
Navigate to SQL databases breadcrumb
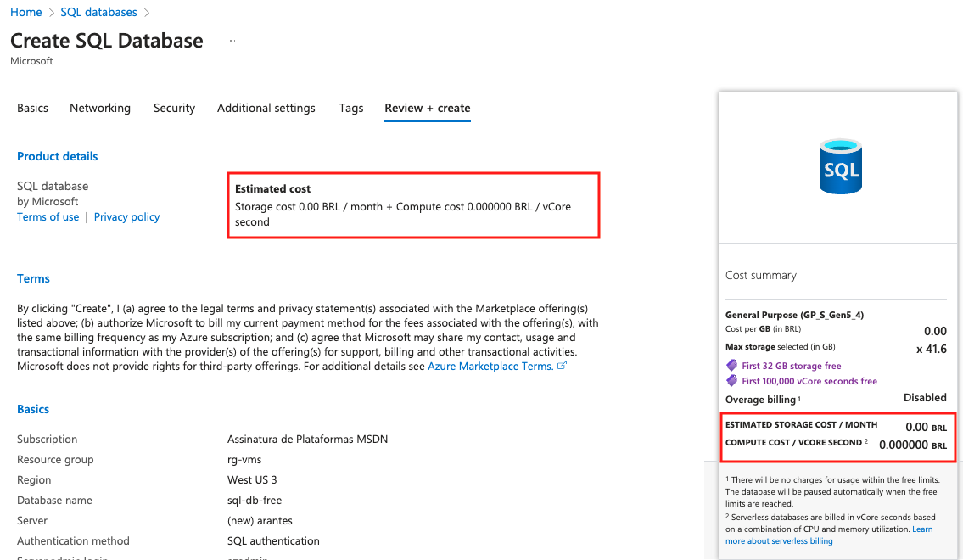(99, 12)
